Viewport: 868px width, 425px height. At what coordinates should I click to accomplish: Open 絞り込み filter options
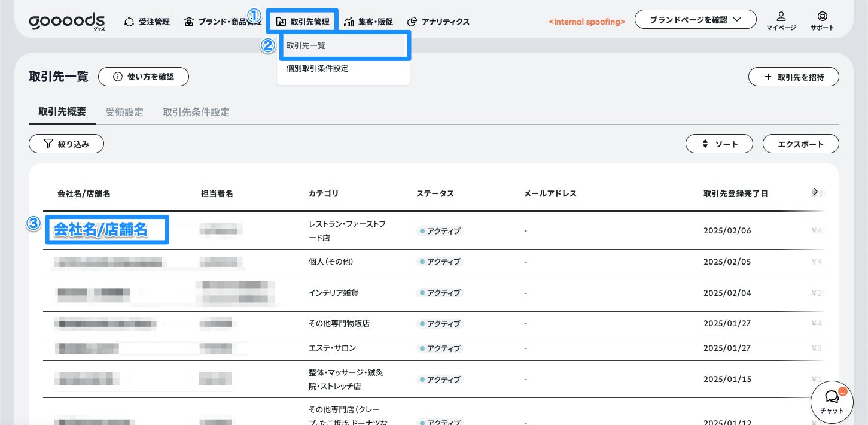pyautogui.click(x=66, y=144)
